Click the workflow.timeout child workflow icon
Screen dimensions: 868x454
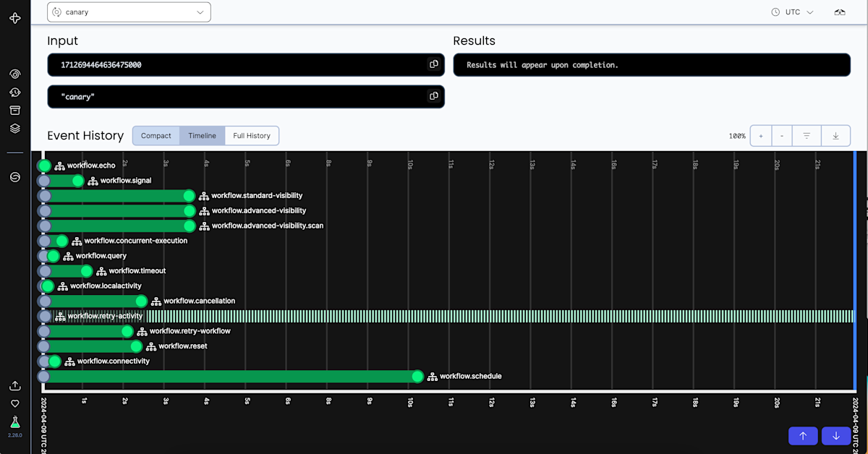(x=101, y=271)
